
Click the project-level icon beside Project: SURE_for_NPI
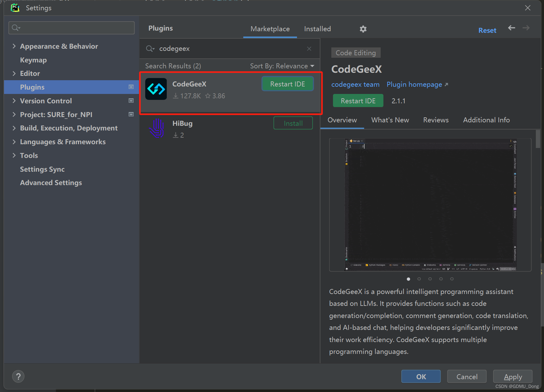[x=131, y=115]
